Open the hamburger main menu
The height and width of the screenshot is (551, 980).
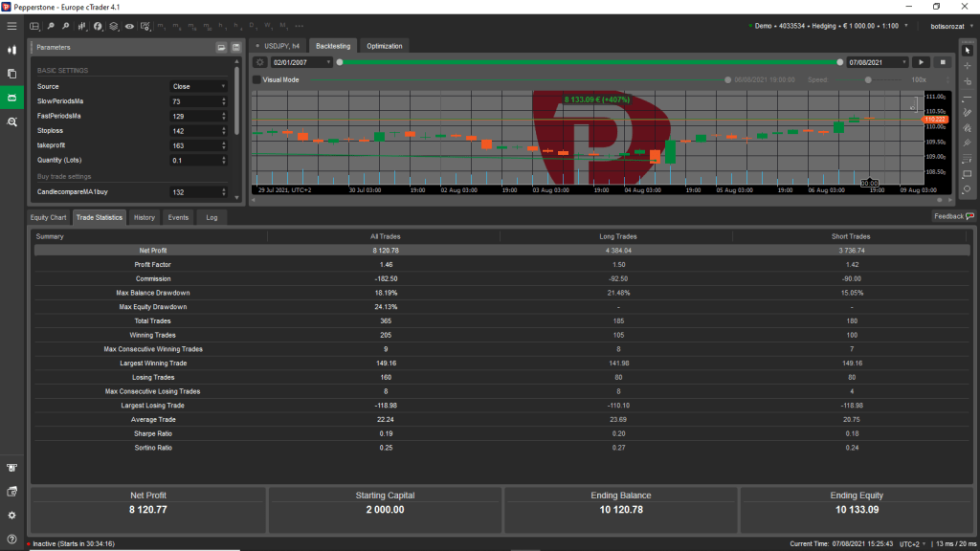click(11, 26)
